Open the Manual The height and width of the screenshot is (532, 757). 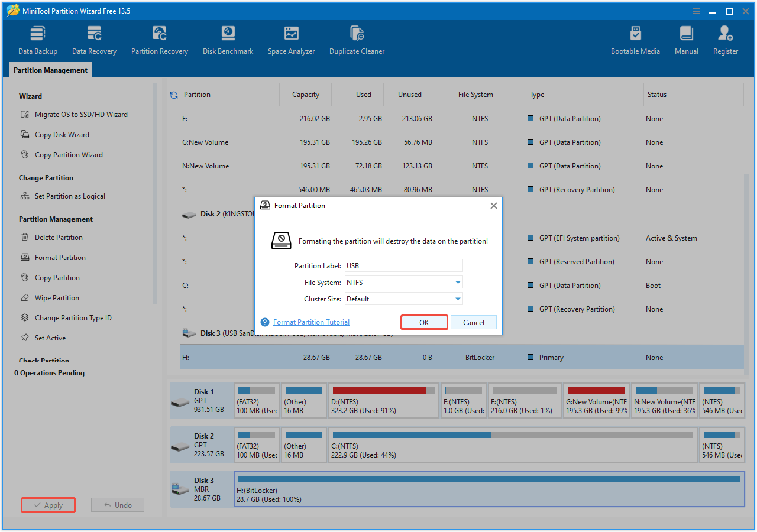pos(686,39)
